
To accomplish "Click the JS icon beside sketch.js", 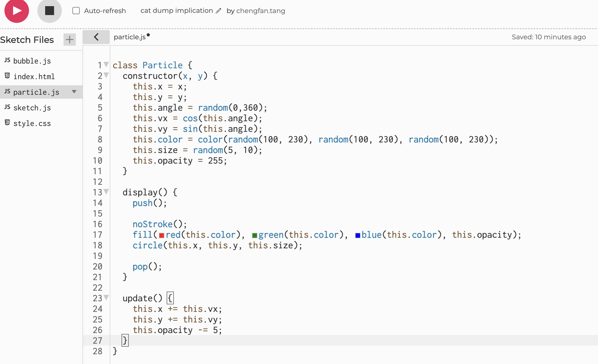I will click(x=7, y=107).
